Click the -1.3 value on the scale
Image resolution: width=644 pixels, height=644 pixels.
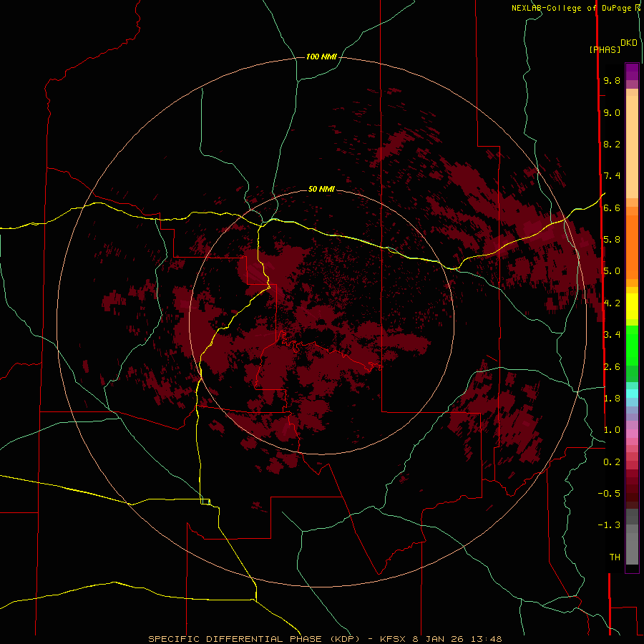pyautogui.click(x=609, y=525)
